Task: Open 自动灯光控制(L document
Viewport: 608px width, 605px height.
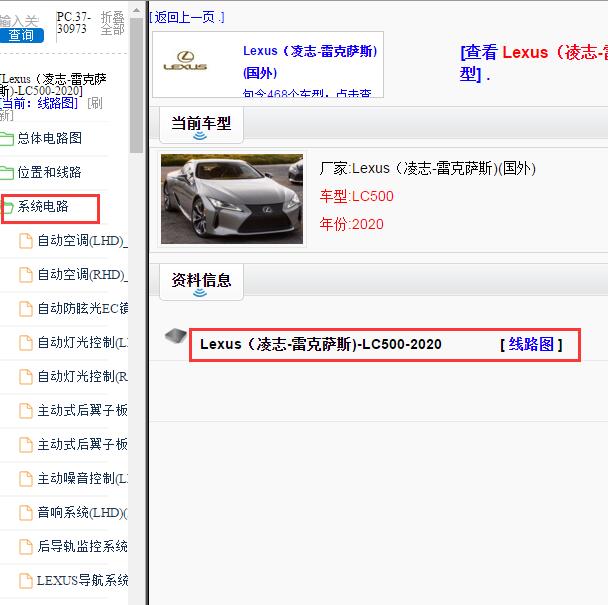Action: pos(83,342)
